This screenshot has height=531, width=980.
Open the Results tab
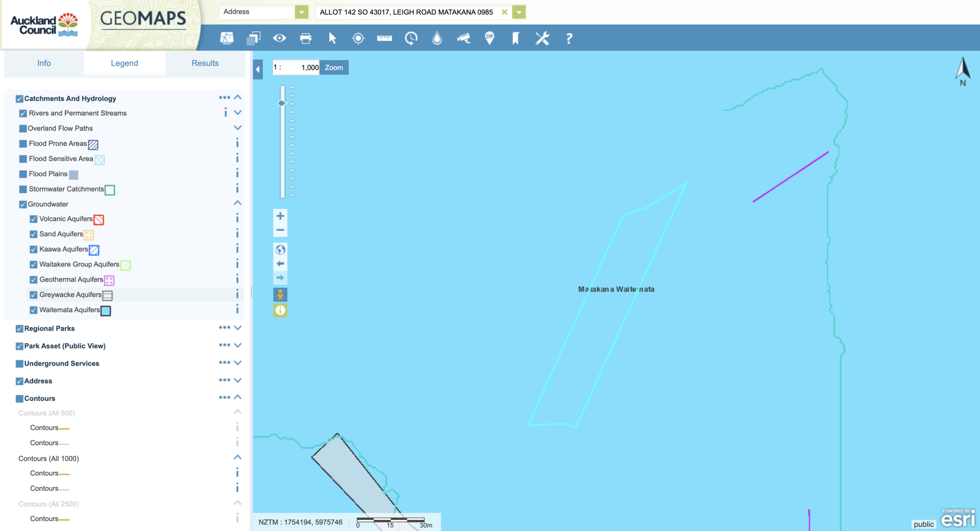pos(205,63)
